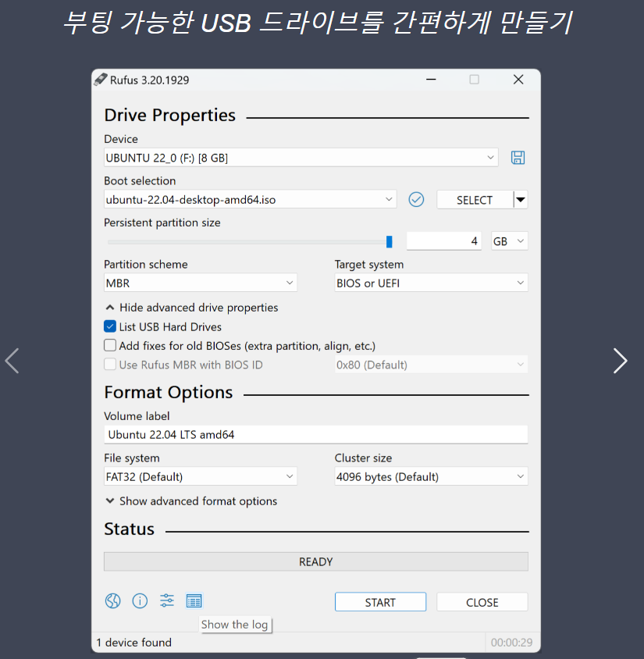
Task: Open language selection globe icon
Action: (112, 600)
